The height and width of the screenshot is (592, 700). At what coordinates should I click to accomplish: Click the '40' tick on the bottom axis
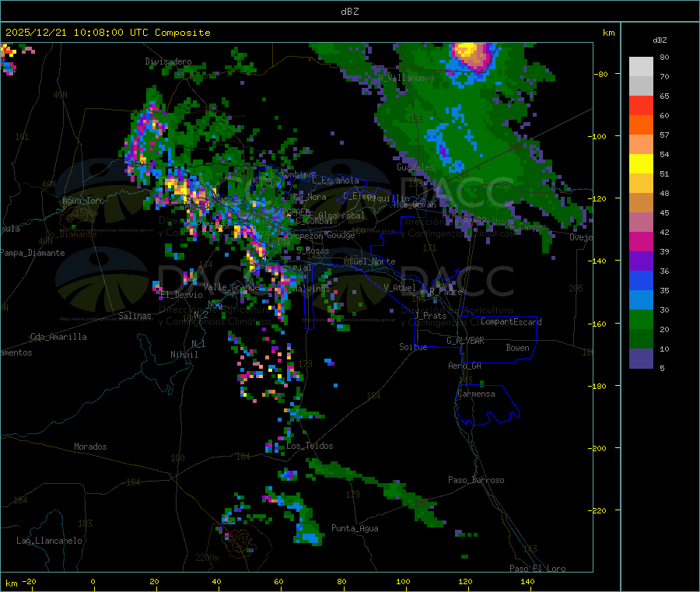(x=216, y=582)
